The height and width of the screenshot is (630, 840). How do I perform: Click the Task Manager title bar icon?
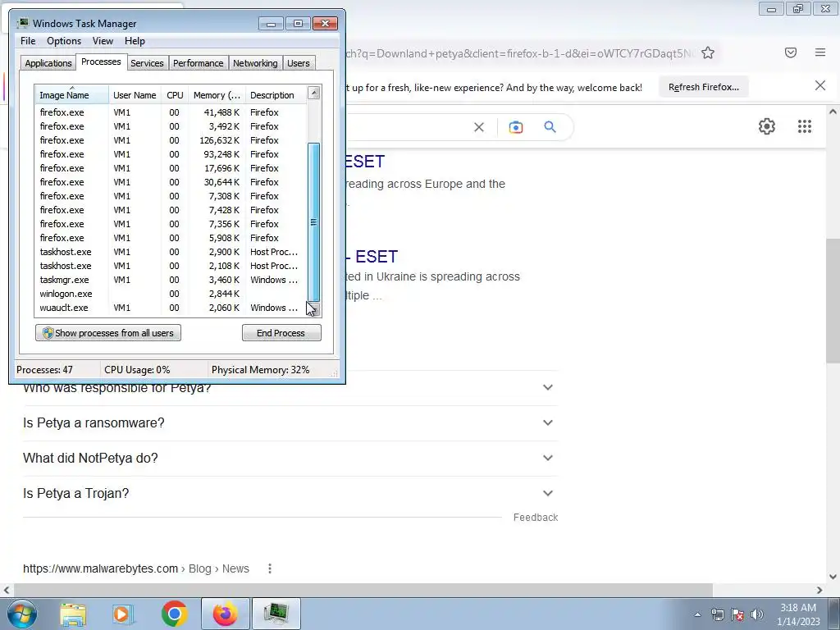point(23,24)
